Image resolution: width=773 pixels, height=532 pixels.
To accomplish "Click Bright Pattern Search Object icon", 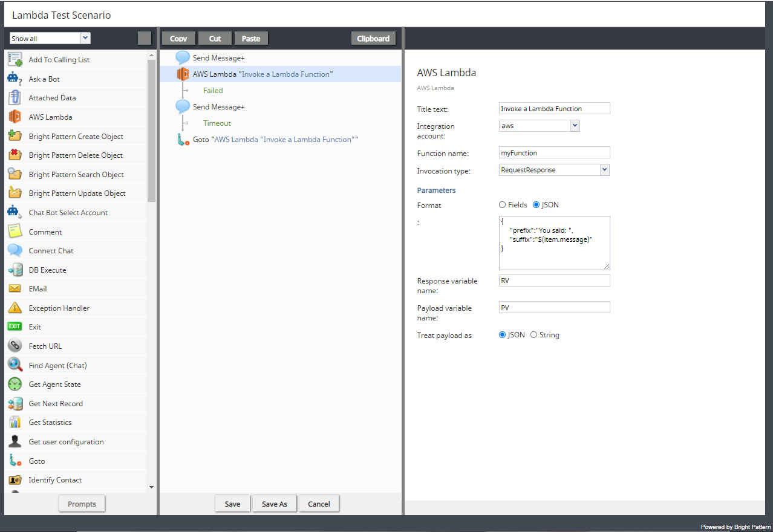I will coord(15,174).
